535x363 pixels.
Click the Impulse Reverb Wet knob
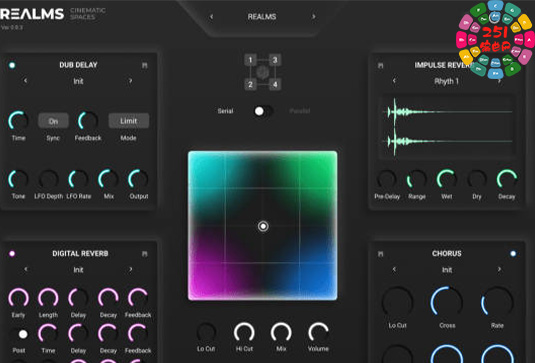(447, 179)
